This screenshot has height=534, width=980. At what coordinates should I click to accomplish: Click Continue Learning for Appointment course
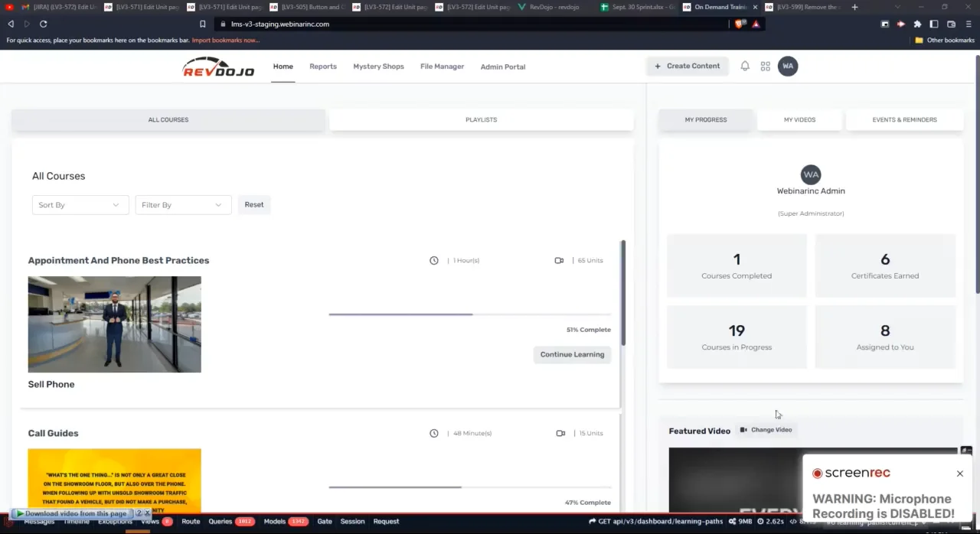pyautogui.click(x=572, y=354)
